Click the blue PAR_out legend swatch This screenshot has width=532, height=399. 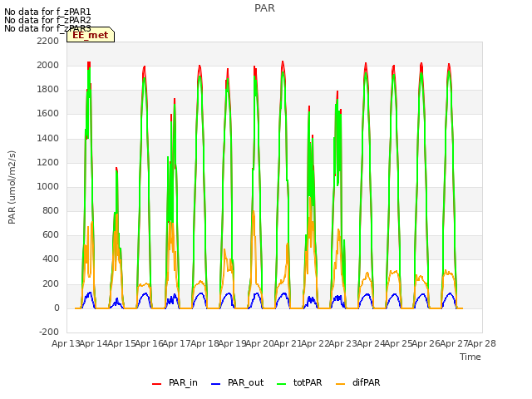point(216,384)
